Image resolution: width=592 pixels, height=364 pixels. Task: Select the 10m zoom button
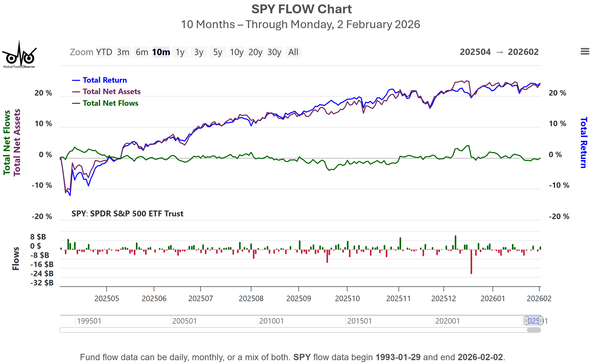[161, 52]
